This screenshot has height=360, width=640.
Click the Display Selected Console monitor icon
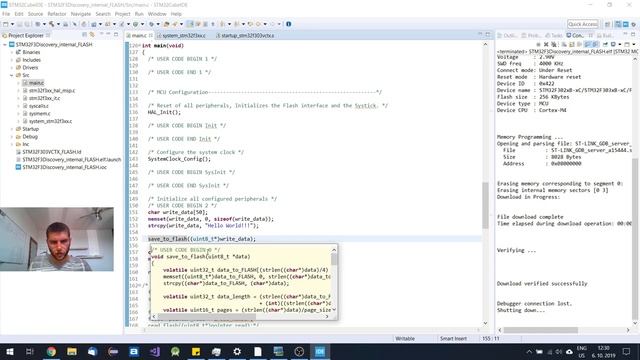pos(613,44)
